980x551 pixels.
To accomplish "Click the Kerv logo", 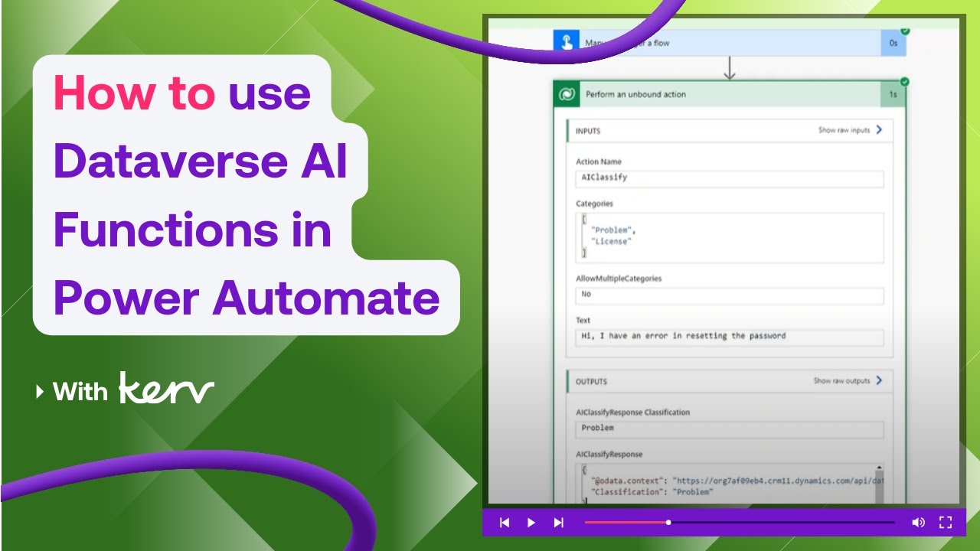I will click(x=166, y=389).
